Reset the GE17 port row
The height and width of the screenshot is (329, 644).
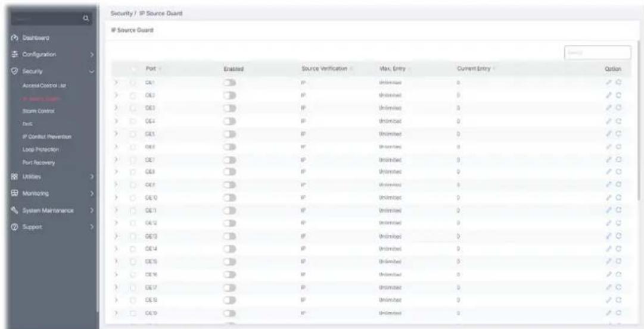[618, 287]
